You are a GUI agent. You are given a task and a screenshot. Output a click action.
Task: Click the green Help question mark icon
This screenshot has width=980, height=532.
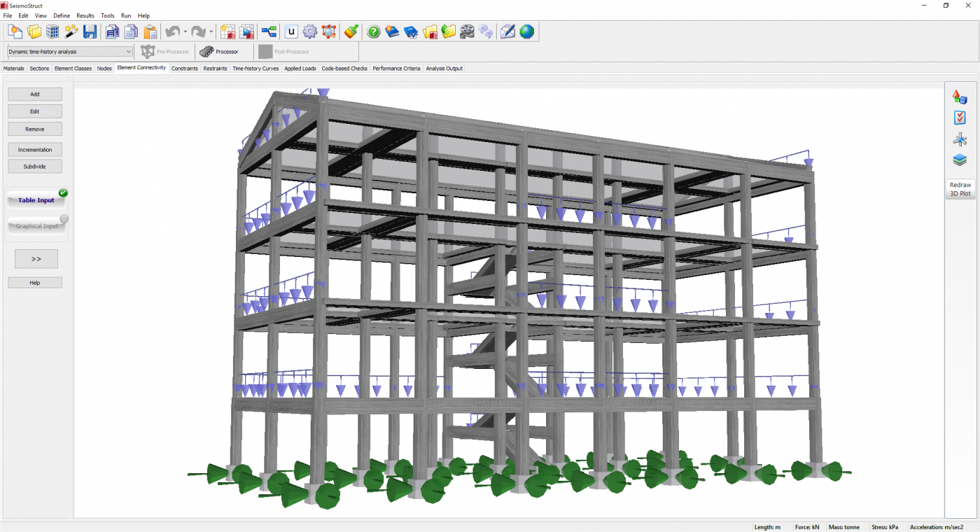point(374,31)
